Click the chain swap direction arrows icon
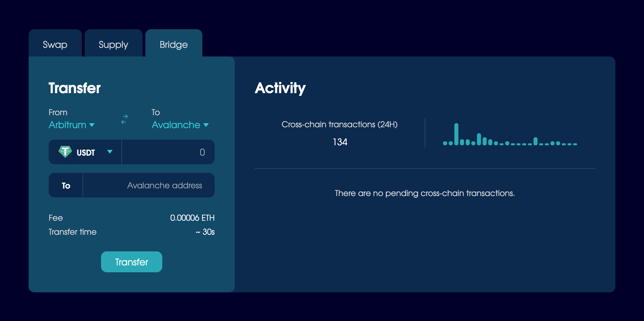 point(124,119)
